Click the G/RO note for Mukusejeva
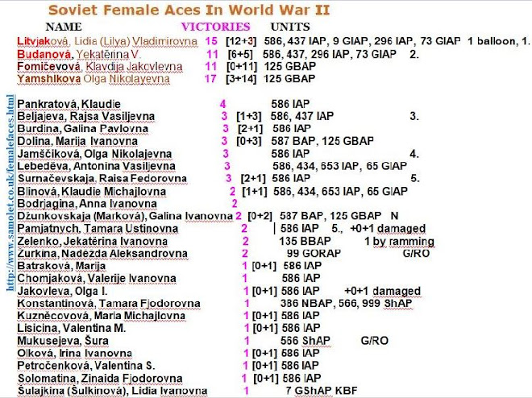Image resolution: width=532 pixels, height=398 pixels. [375, 341]
